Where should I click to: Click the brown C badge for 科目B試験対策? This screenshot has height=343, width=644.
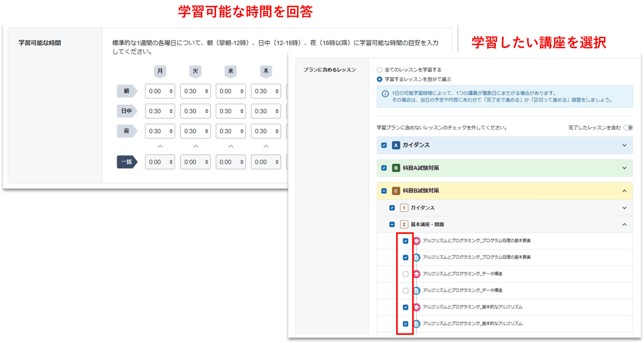pyautogui.click(x=396, y=191)
